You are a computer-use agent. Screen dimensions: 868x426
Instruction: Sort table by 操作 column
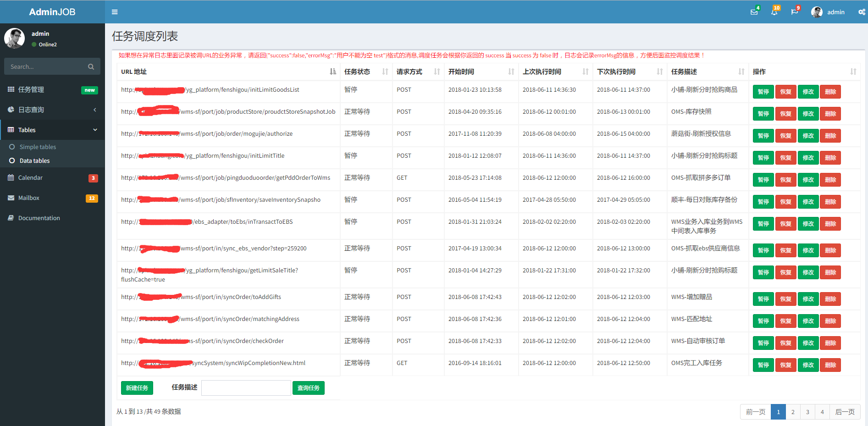click(804, 72)
